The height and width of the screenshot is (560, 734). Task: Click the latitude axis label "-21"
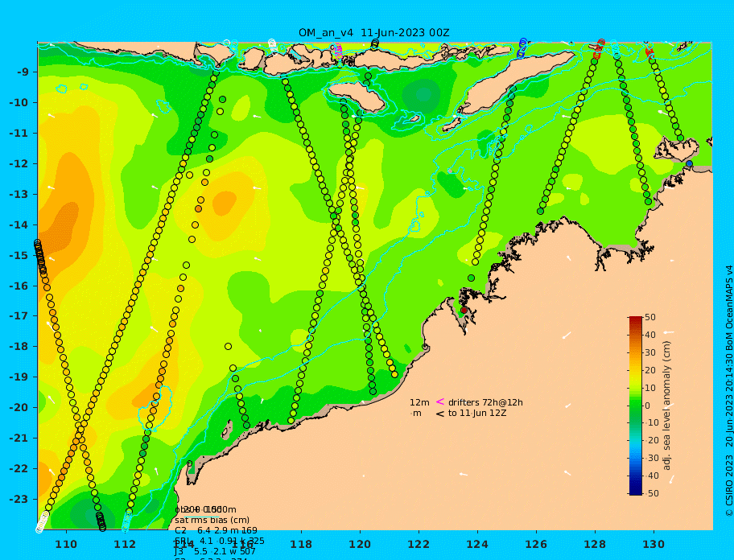click(x=19, y=438)
